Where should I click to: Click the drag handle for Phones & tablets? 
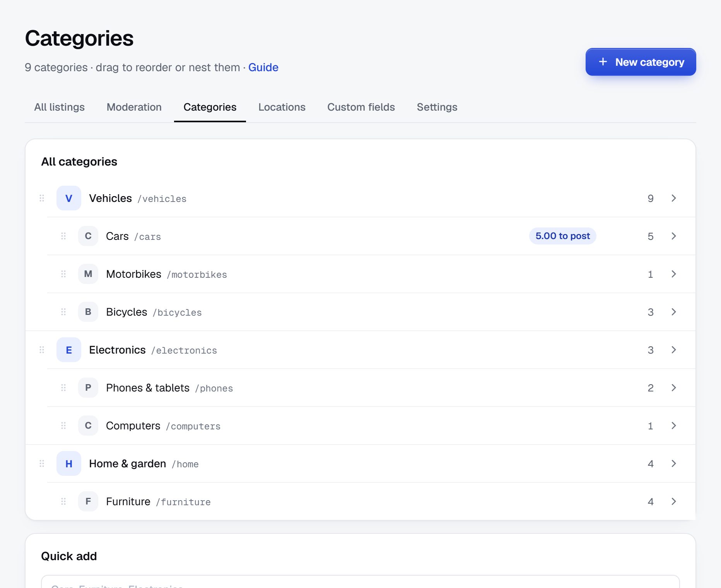[63, 388]
